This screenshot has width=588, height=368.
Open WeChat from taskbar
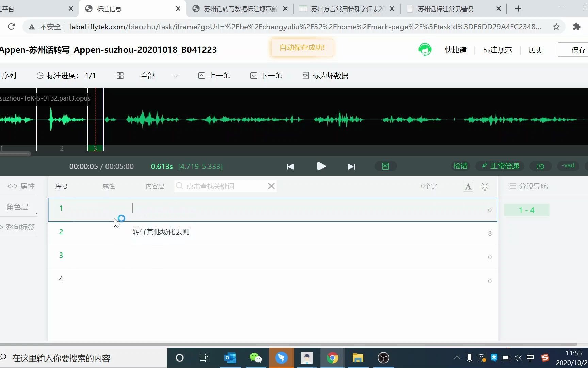256,358
